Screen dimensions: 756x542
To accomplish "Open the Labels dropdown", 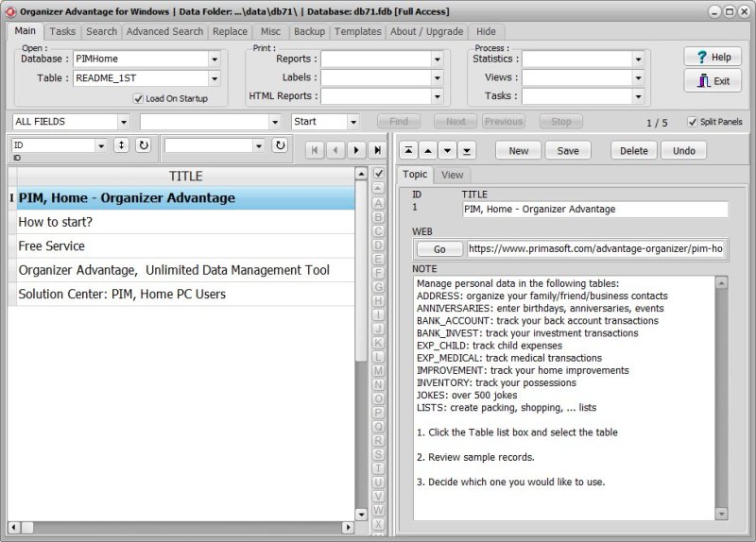I will pyautogui.click(x=438, y=77).
